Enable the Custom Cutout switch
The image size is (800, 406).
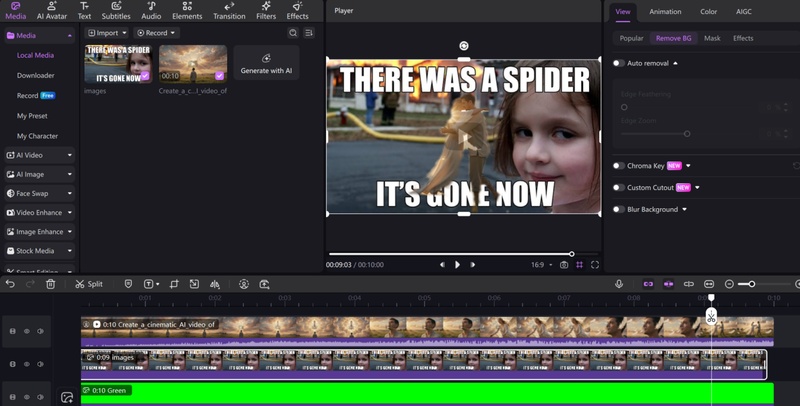tap(618, 188)
